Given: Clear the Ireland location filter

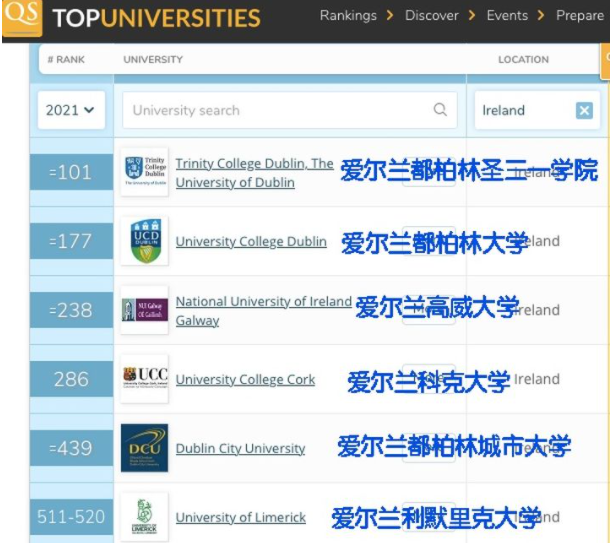Looking at the screenshot, I should click(x=584, y=110).
